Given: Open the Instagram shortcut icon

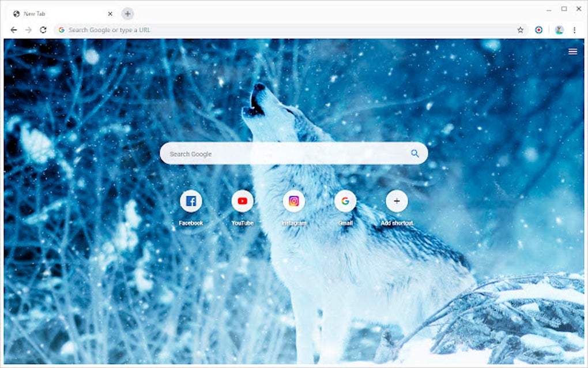Looking at the screenshot, I should pos(293,201).
